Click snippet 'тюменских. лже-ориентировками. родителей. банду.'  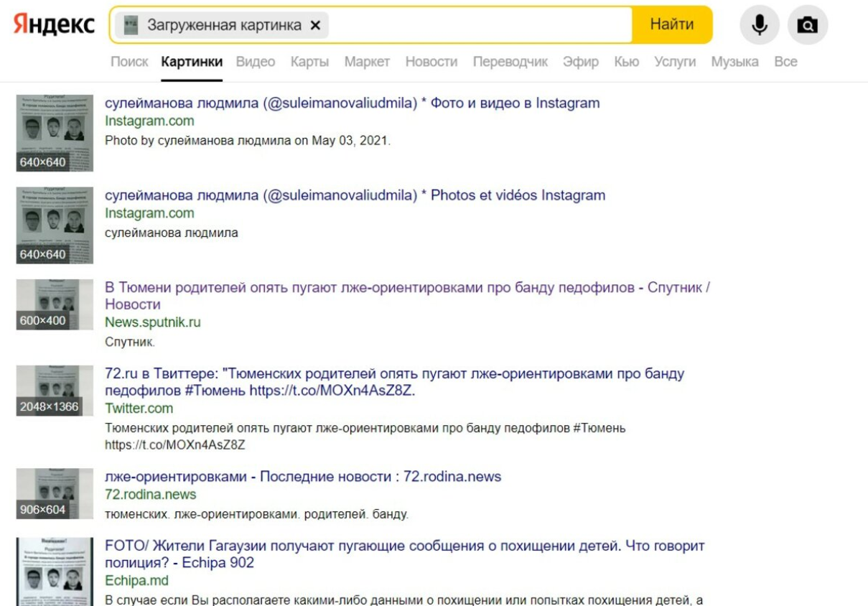tap(256, 514)
